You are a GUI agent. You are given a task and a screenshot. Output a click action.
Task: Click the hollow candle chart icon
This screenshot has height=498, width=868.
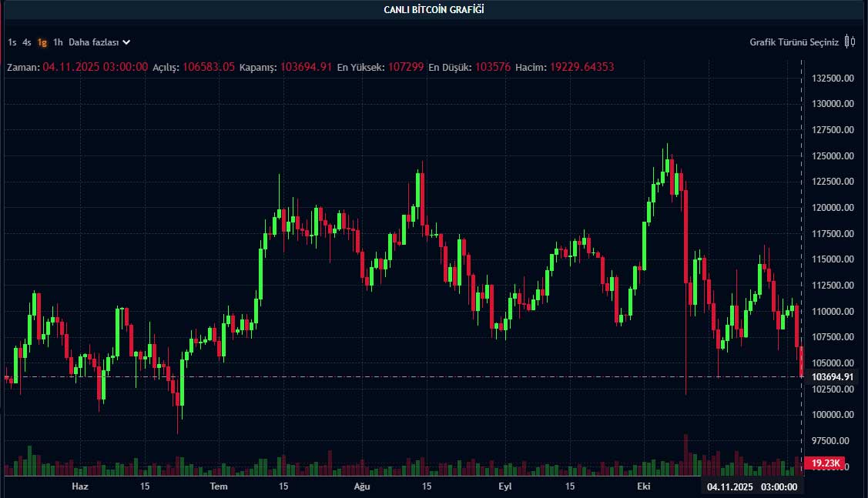[853, 41]
